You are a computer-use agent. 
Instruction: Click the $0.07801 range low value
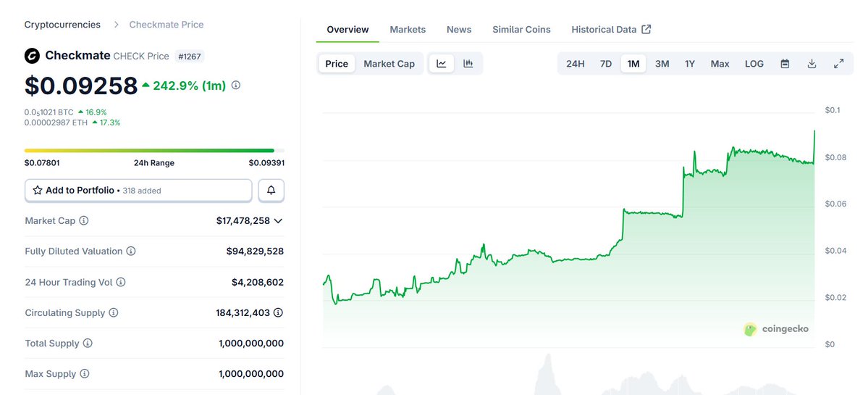pyautogui.click(x=42, y=163)
